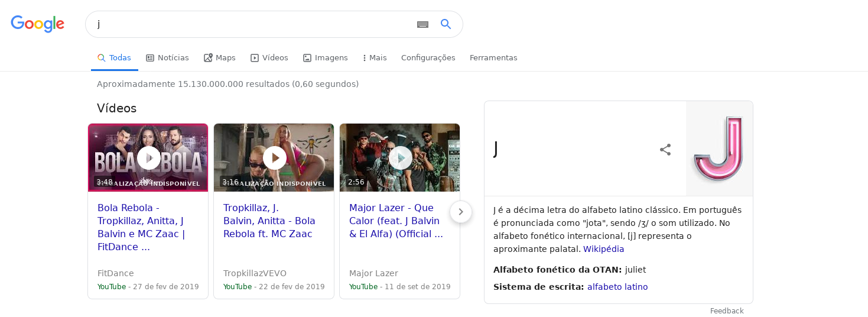Click the "3:16" video duration label
Viewport: 868px width, 317px height.
tap(230, 182)
